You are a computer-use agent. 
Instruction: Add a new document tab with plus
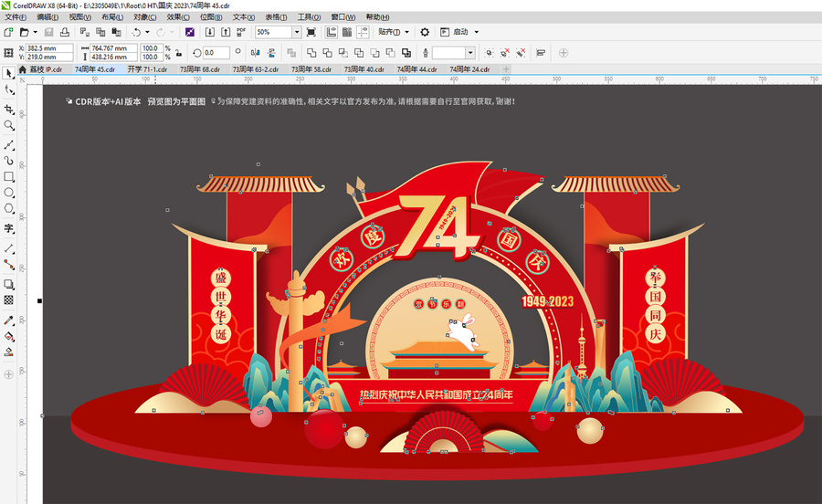pos(506,69)
